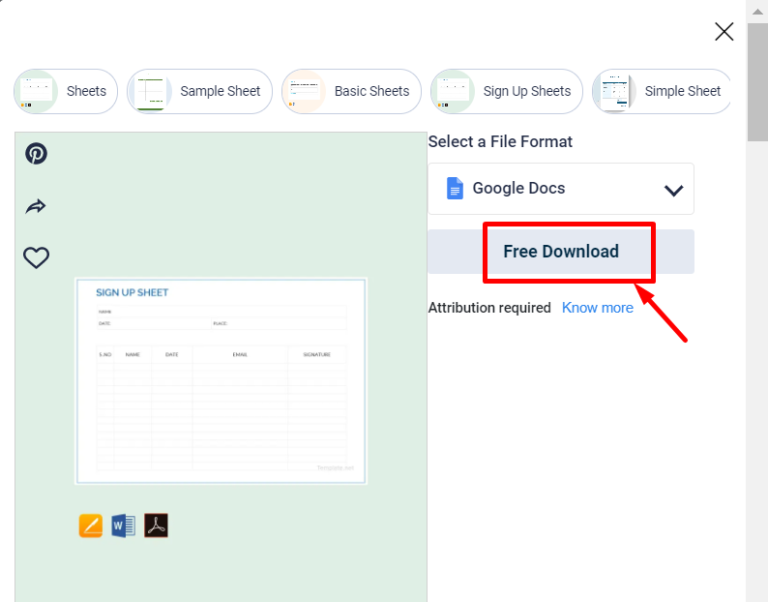Image resolution: width=768 pixels, height=602 pixels.
Task: Click the vertical scrollbar thumb
Action: coord(758,82)
